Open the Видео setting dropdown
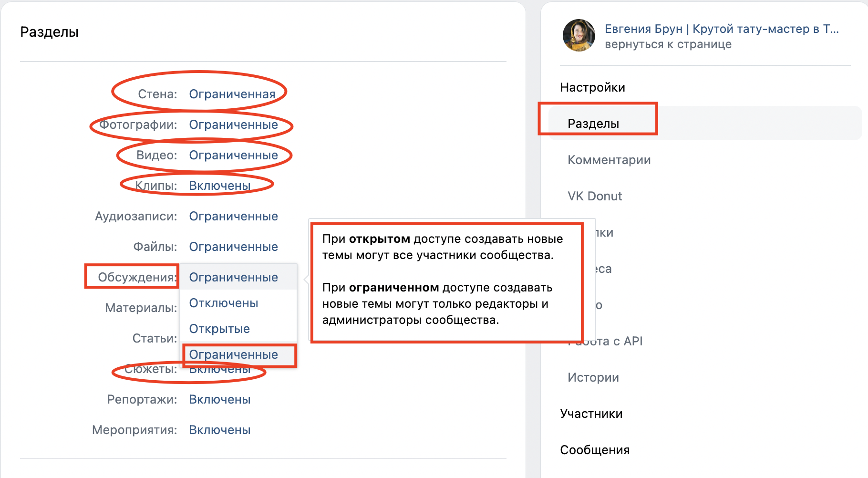 [233, 155]
